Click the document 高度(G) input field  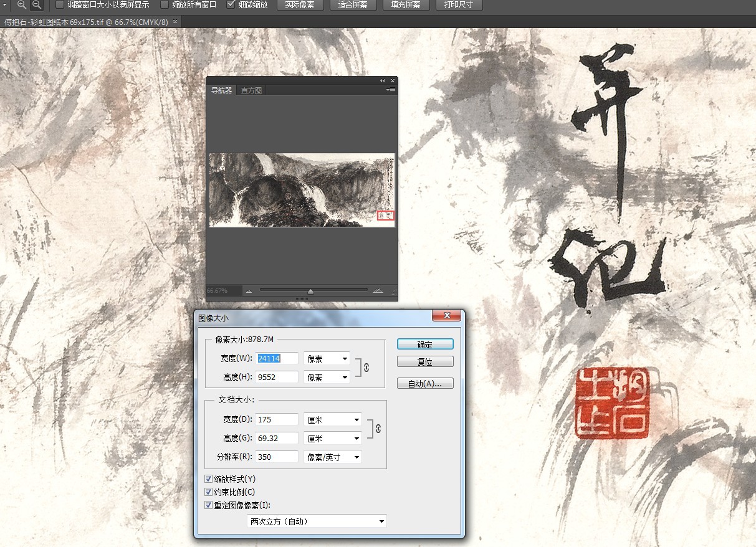(277, 438)
